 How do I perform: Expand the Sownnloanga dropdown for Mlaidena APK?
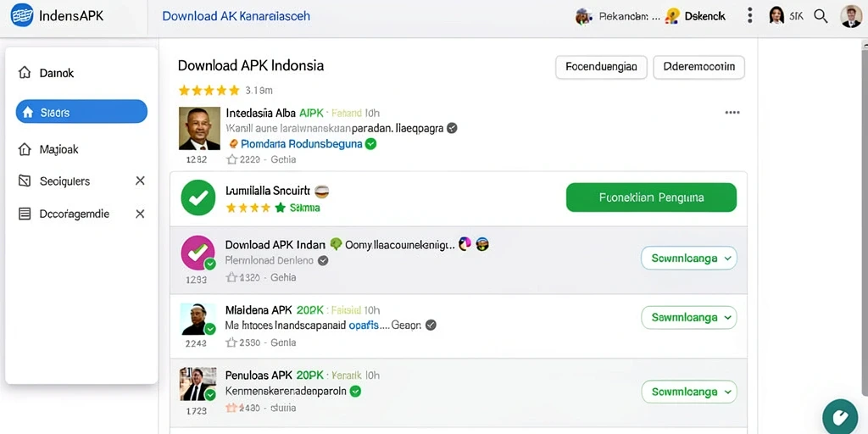(x=688, y=318)
